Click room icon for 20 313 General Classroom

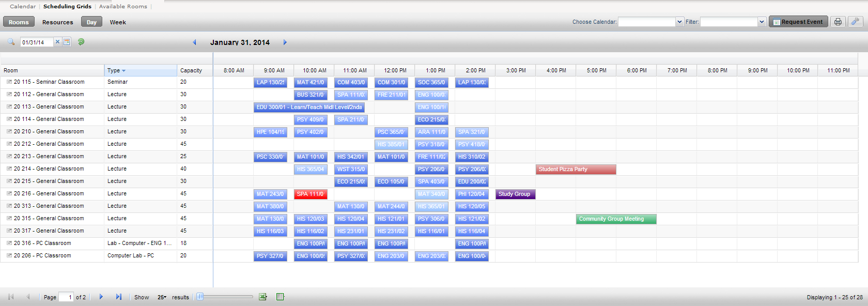tap(9, 206)
